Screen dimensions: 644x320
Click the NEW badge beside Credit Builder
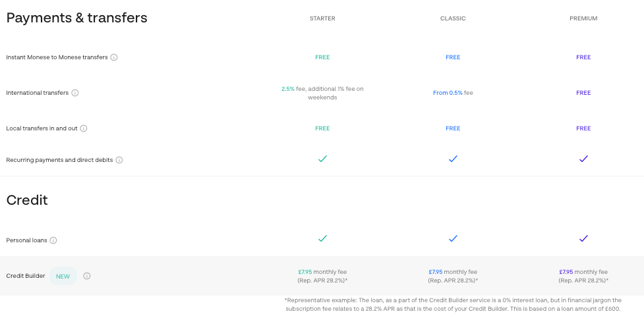click(x=63, y=276)
